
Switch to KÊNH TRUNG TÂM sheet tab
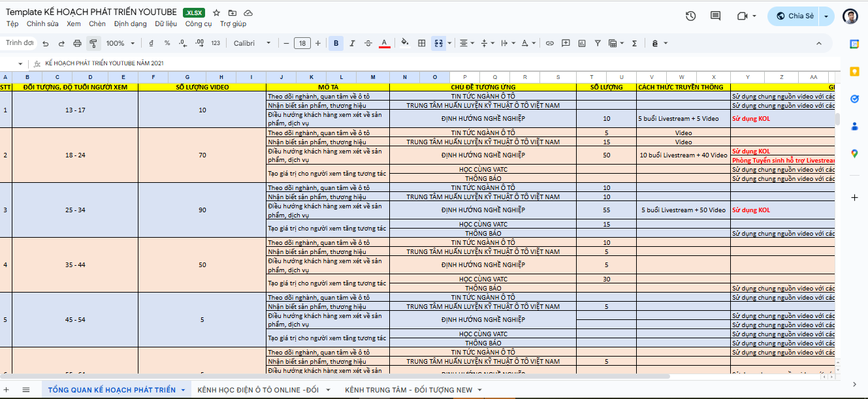pyautogui.click(x=409, y=390)
